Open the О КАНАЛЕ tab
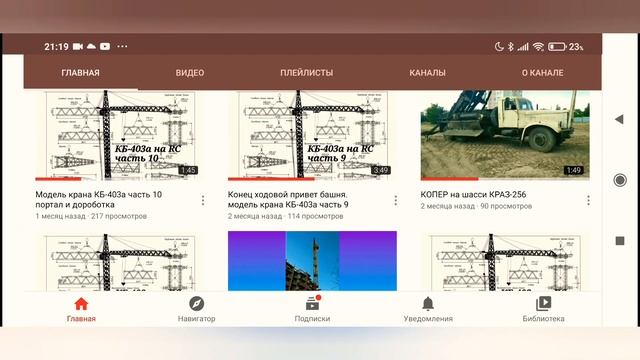This screenshot has height=360, width=640. [x=542, y=73]
